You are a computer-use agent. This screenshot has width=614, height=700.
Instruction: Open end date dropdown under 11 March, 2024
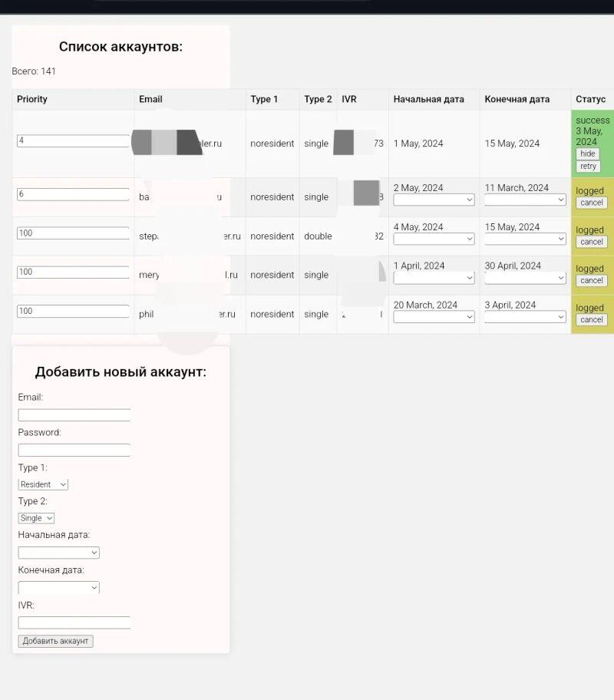[x=525, y=200]
